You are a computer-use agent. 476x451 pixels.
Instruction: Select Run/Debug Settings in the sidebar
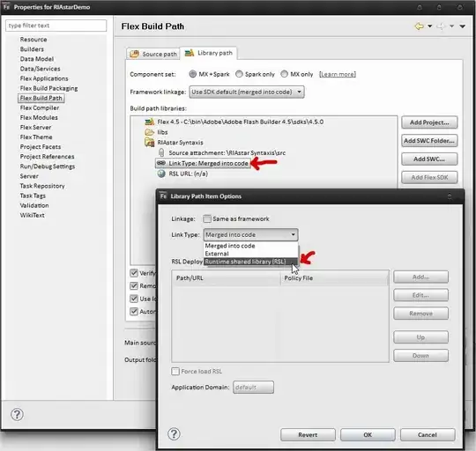pyautogui.click(x=48, y=166)
